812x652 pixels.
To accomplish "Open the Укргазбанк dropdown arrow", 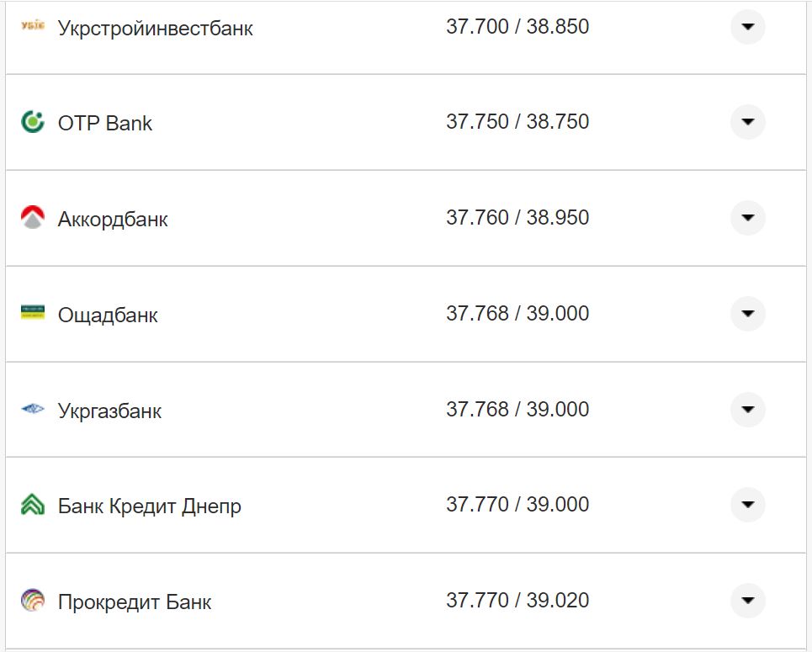I will 747,408.
